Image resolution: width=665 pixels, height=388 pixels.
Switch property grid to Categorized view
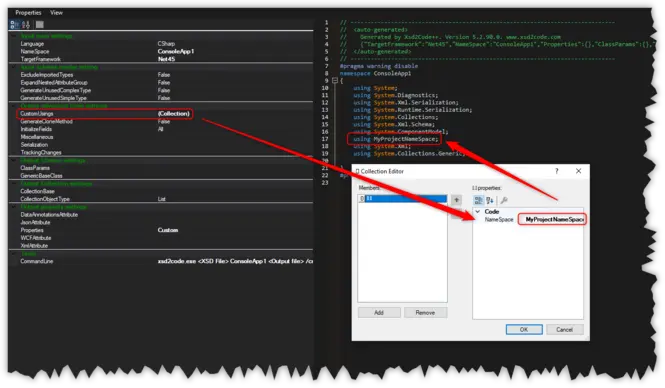[x=14, y=25]
